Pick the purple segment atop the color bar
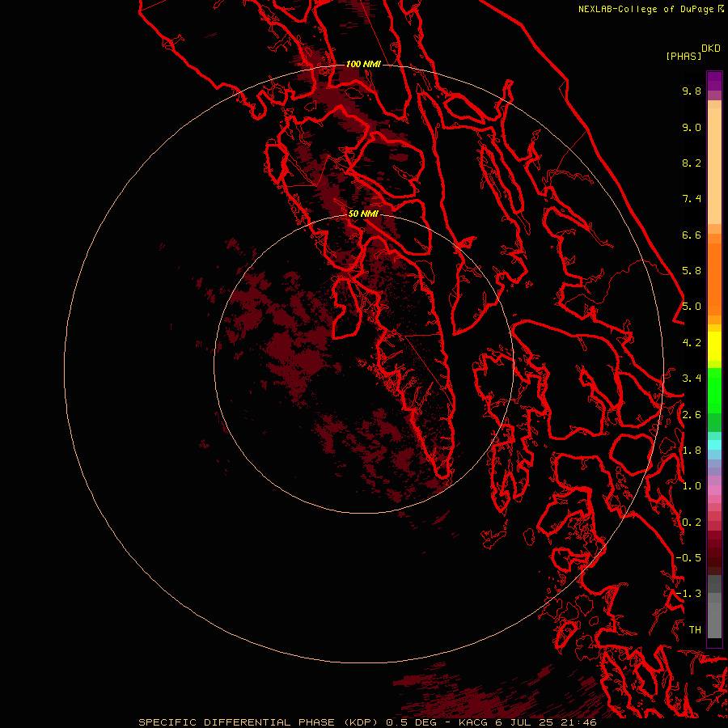The width and height of the screenshot is (728, 728). [714, 81]
